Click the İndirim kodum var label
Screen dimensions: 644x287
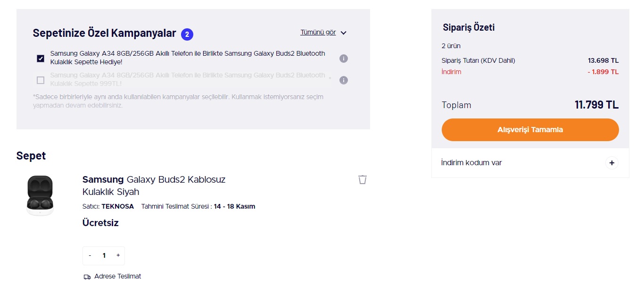pyautogui.click(x=471, y=163)
